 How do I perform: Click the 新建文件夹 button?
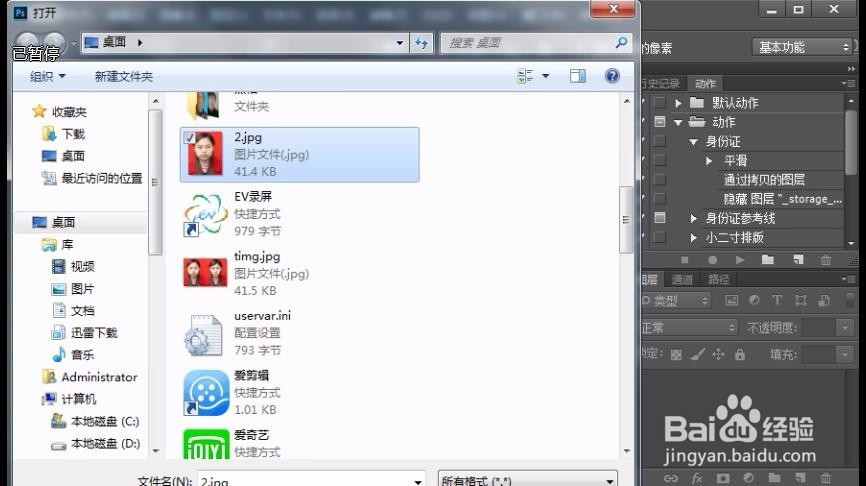point(124,76)
